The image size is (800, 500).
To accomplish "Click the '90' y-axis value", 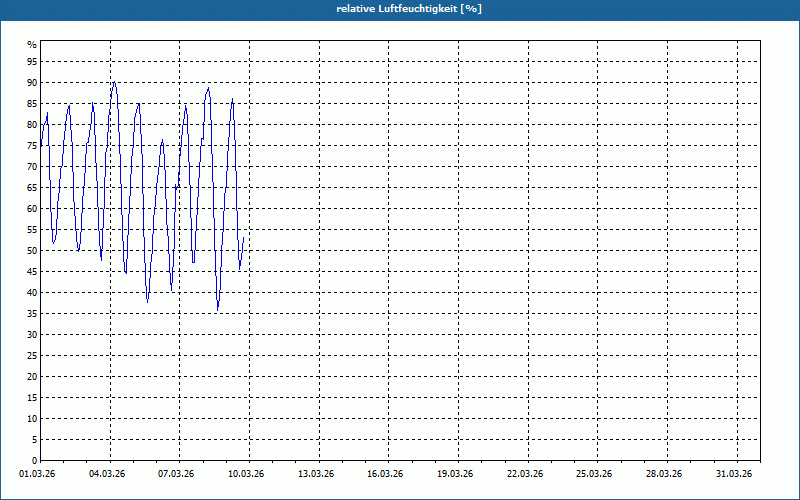I will pos(32,83).
